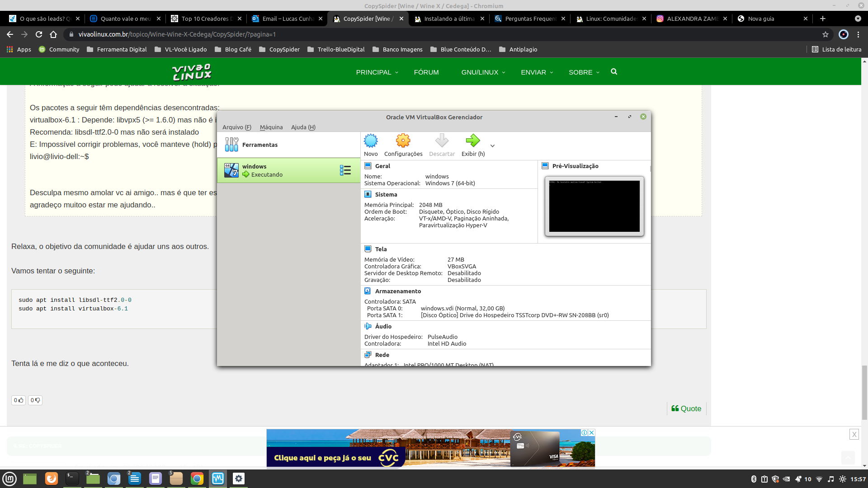This screenshot has width=868, height=488.
Task: Open the Linux Mint start menu
Action: coord(9,479)
